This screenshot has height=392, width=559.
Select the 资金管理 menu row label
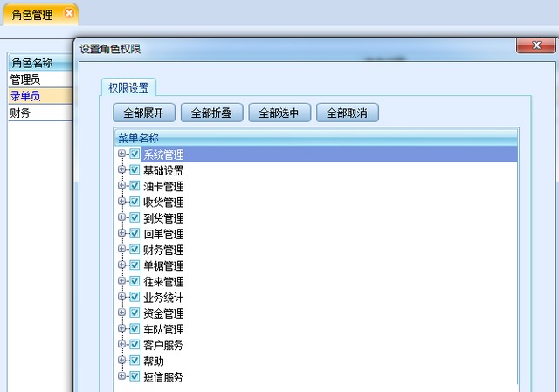click(x=163, y=313)
